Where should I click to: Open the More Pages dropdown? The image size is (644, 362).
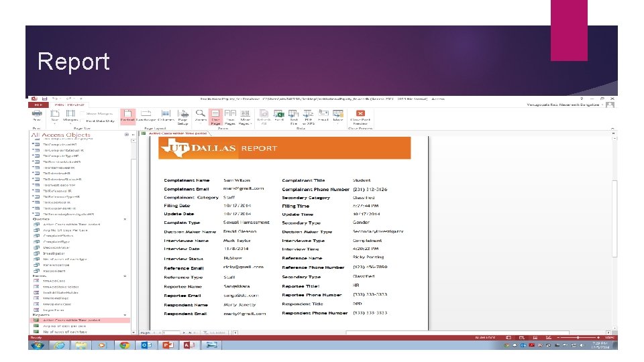(246, 117)
